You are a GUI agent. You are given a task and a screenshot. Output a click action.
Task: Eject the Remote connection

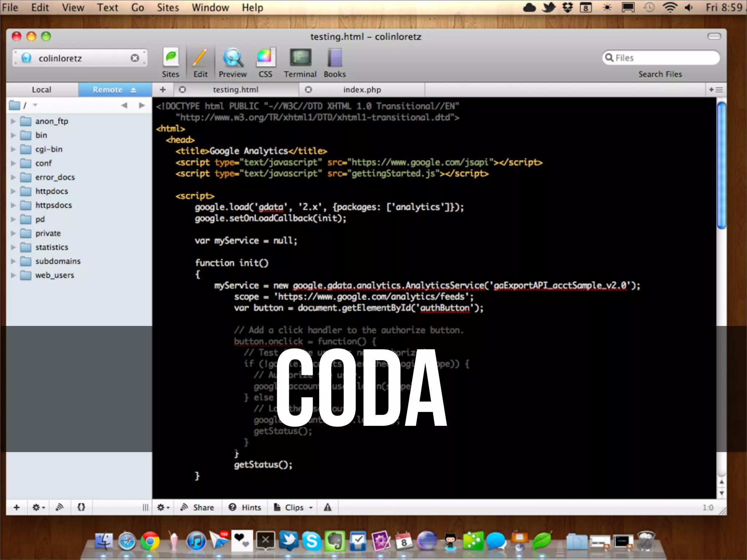click(133, 90)
